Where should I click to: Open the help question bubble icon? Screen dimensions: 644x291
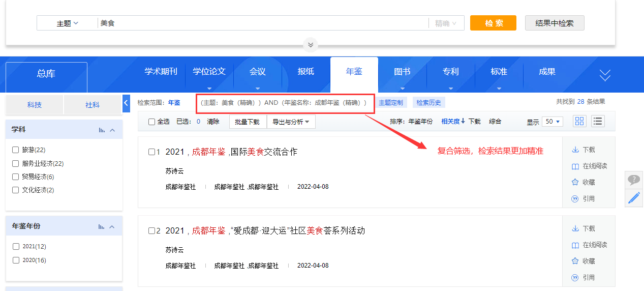(634, 180)
